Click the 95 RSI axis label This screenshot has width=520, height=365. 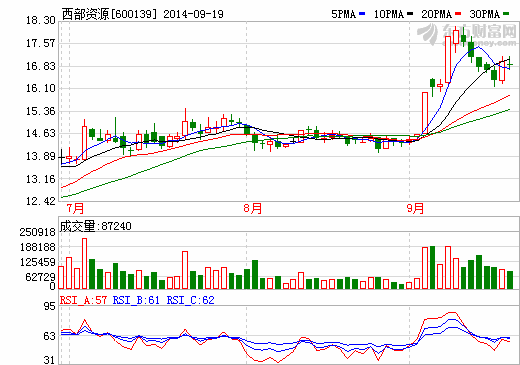[x=50, y=306]
